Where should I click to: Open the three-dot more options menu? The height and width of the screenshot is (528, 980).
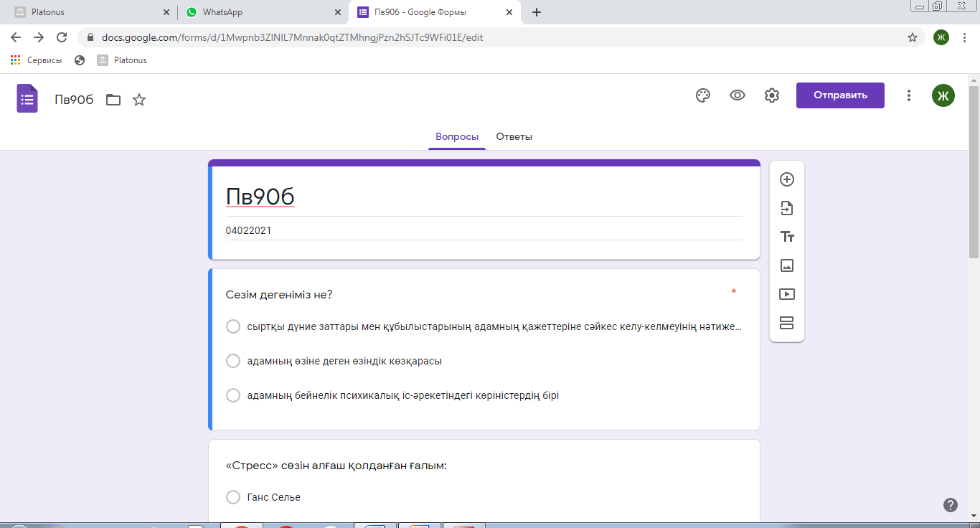[x=909, y=95]
